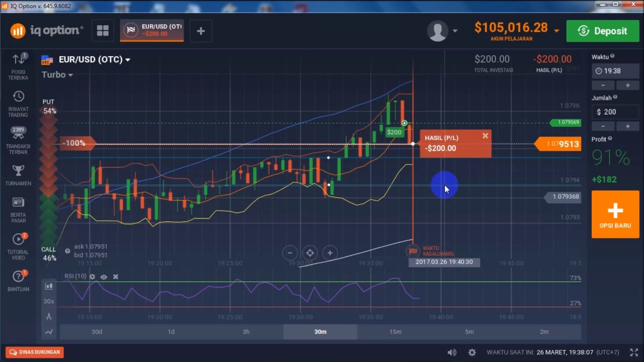The width and height of the screenshot is (644, 362).
Task: Select the 3h time range tab
Action: (246, 332)
